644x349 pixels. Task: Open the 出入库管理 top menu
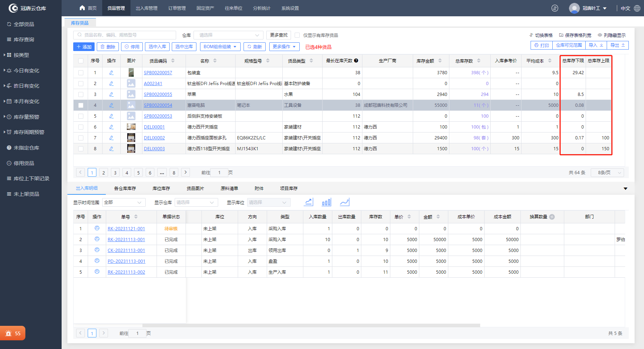pos(146,8)
